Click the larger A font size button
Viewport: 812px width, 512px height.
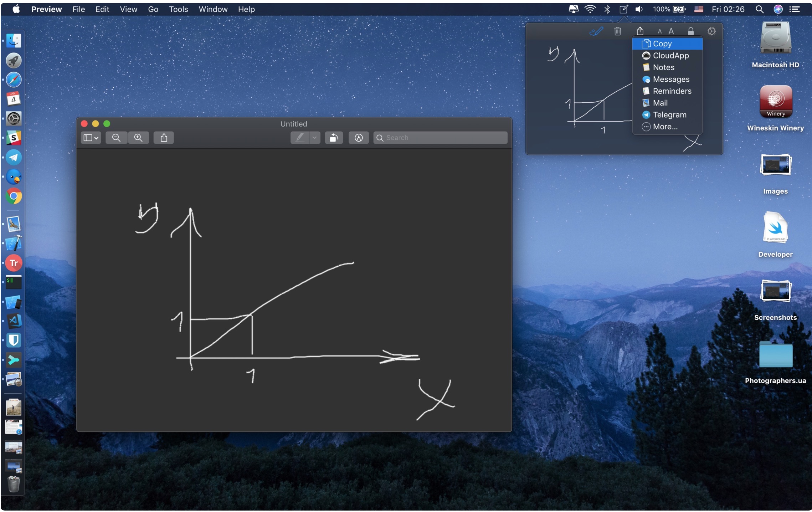(671, 31)
